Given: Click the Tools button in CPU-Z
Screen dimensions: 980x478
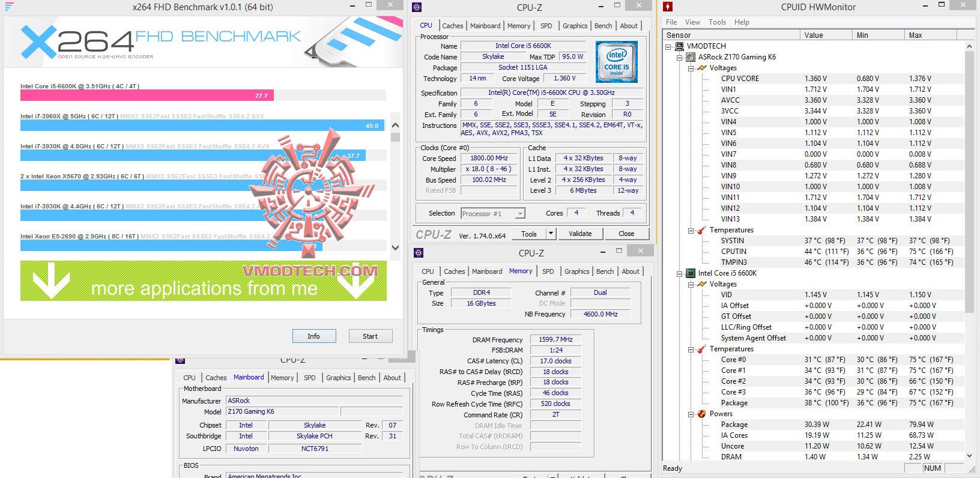Looking at the screenshot, I should click(x=529, y=234).
